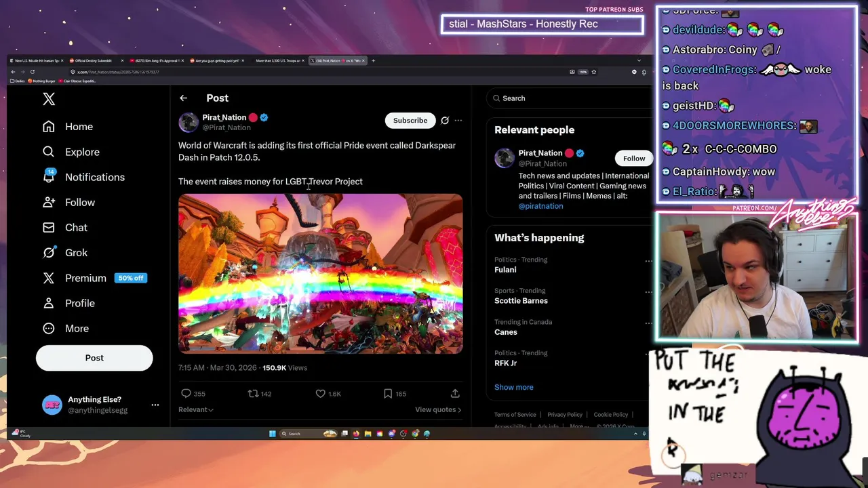This screenshot has width=868, height=488.
Task: Open the Follow people icon
Action: click(49, 202)
